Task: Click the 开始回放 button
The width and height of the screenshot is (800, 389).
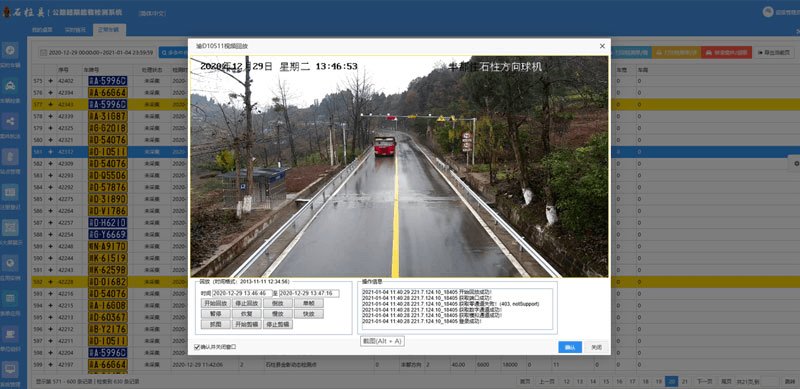Action: [215, 303]
